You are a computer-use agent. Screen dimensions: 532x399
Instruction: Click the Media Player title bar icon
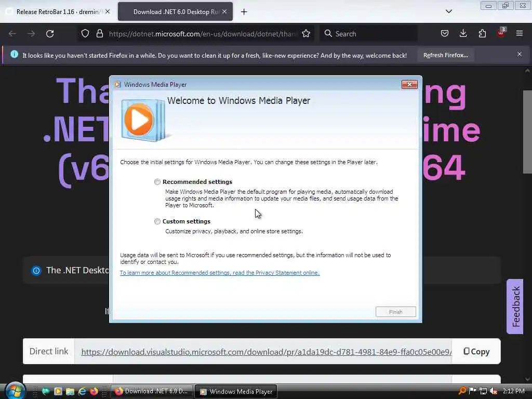(117, 85)
